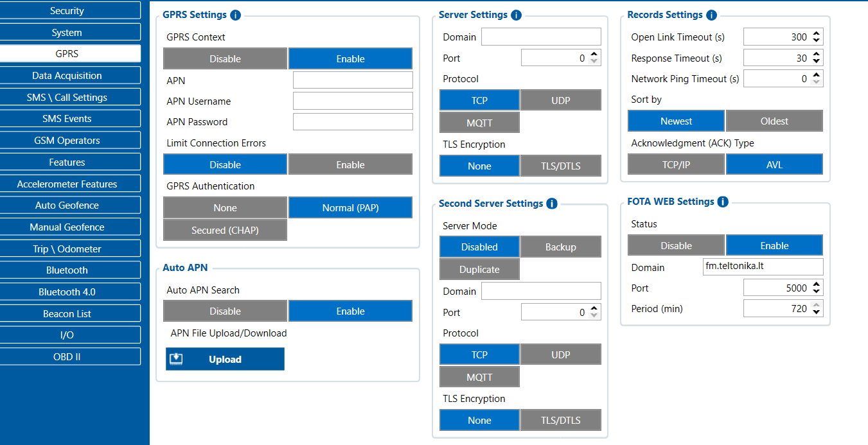868x445 pixels.
Task: Select MQTT protocol in Server Settings
Action: (x=479, y=122)
